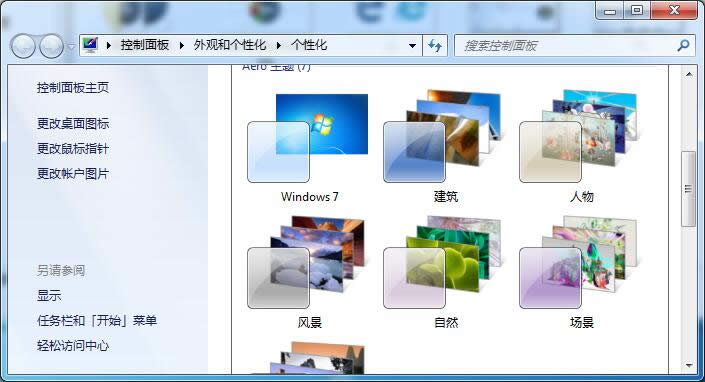
Task: Open 更改帐户图片 link
Action: (x=73, y=173)
